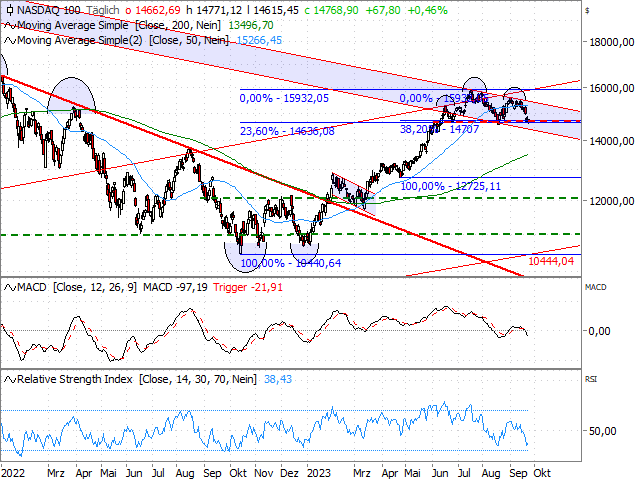Click the 200 moving average value 13496,70
The height and width of the screenshot is (480, 640).
[251, 25]
